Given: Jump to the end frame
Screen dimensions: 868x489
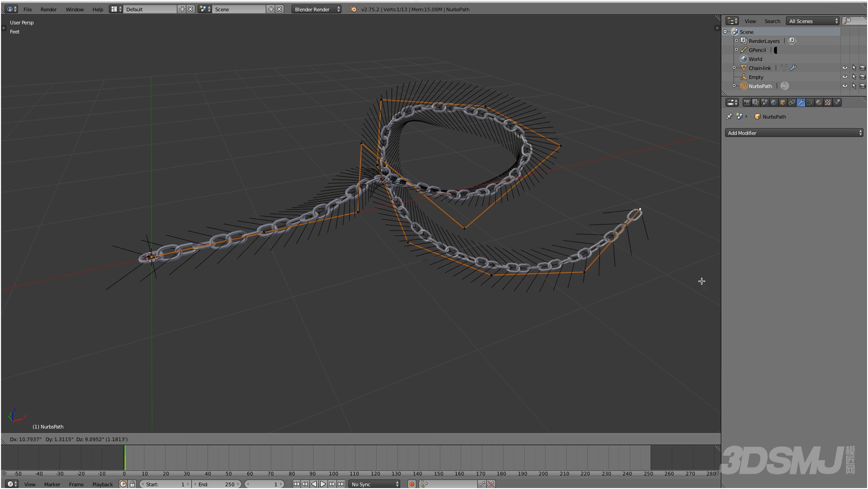Looking at the screenshot, I should click(x=341, y=484).
